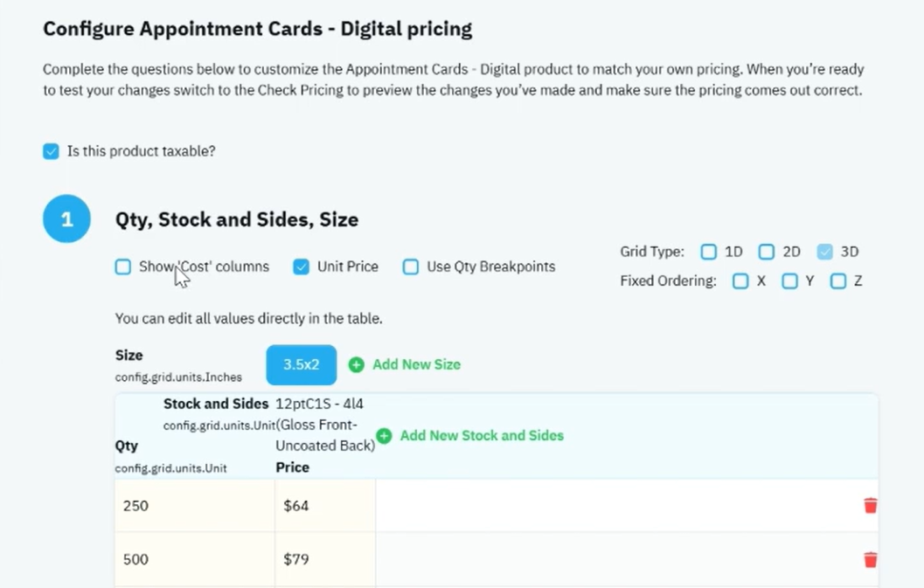Edit the 500 quantity cell
This screenshot has height=588, width=924.
(x=194, y=559)
